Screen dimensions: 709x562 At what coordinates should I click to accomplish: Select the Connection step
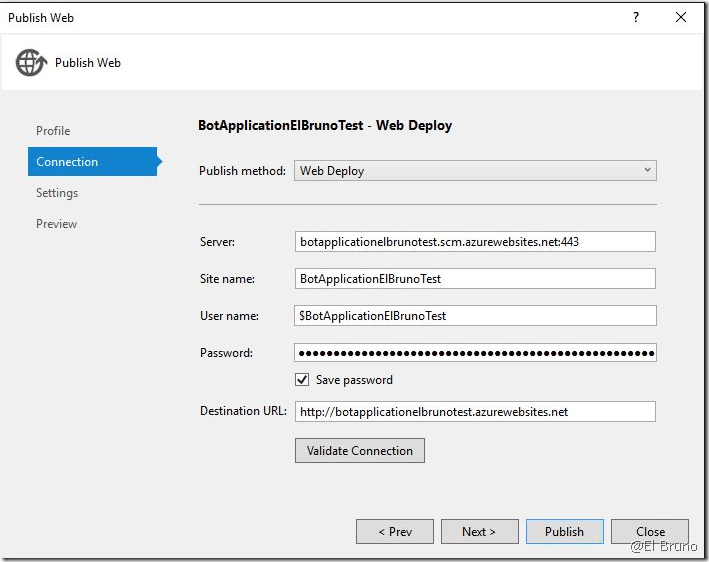[67, 162]
